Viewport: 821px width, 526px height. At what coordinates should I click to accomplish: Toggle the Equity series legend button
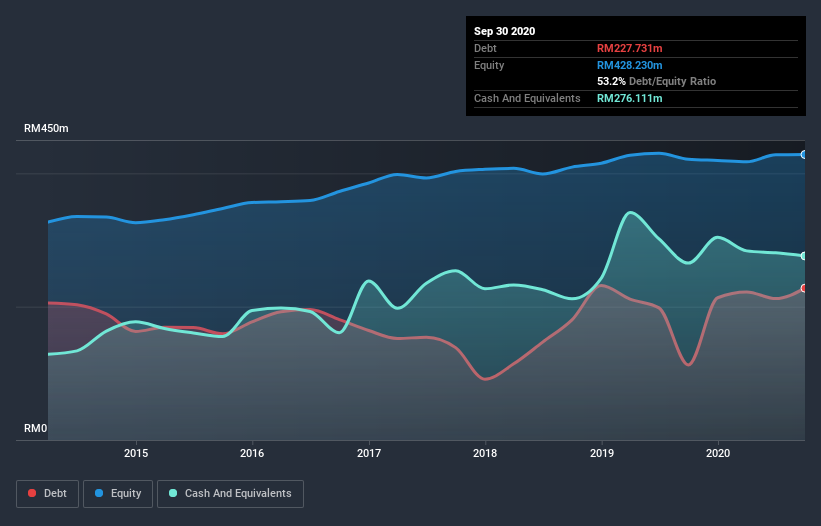click(118, 494)
